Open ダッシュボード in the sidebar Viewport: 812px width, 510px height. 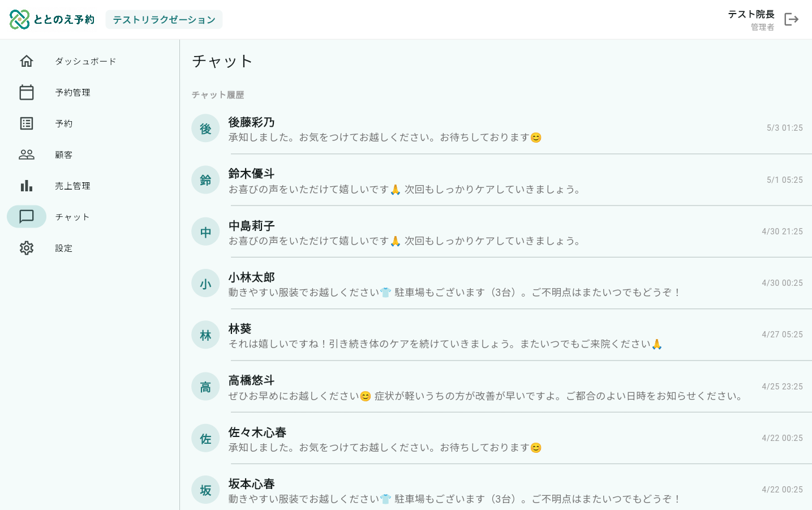[85, 61]
